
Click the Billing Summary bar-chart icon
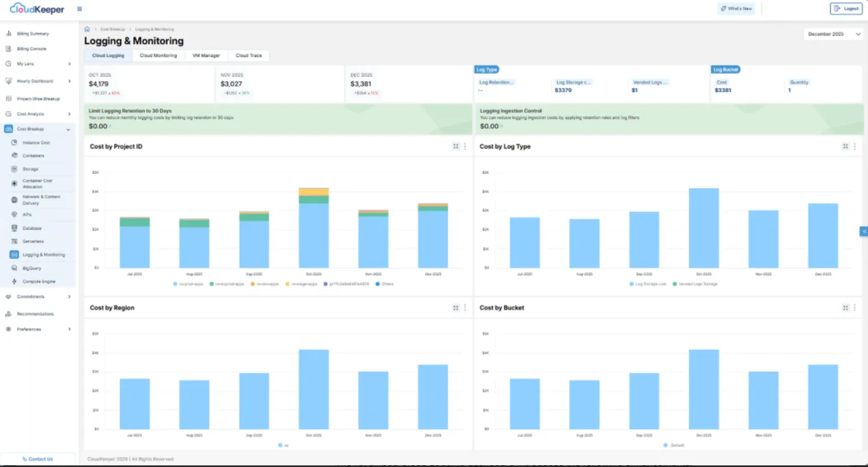coord(9,34)
